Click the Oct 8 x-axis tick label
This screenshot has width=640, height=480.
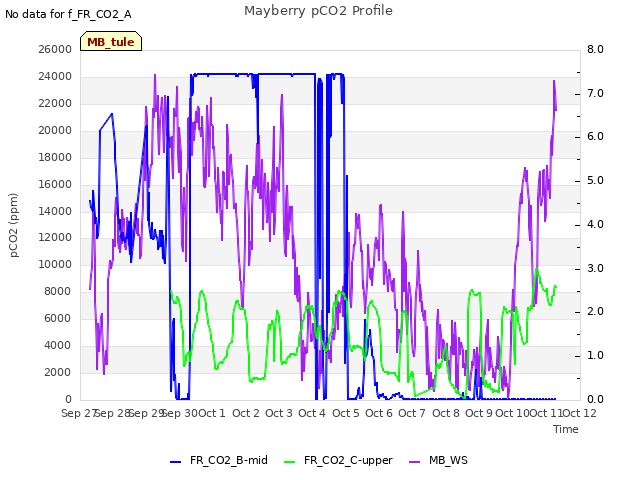tap(446, 413)
